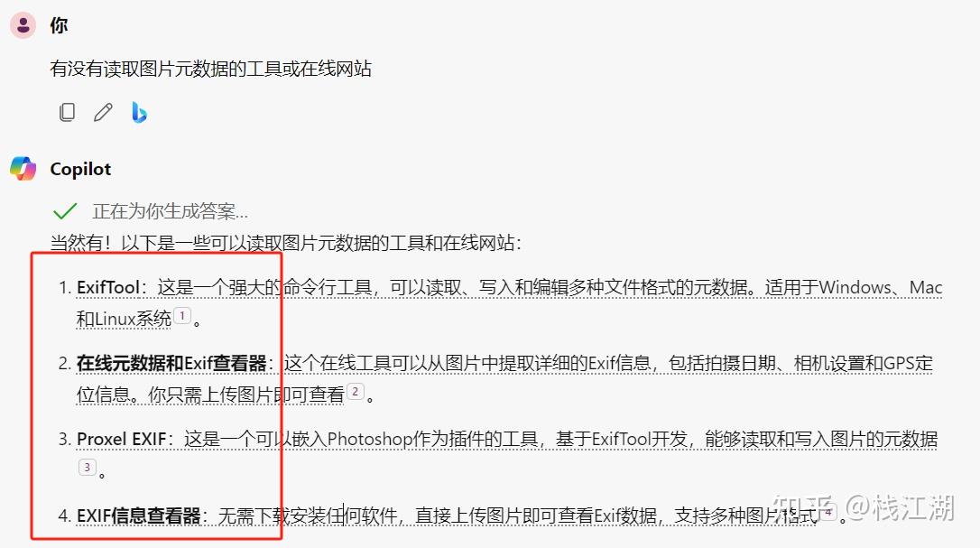Click the 你 username label
This screenshot has width=980, height=548.
[x=59, y=25]
